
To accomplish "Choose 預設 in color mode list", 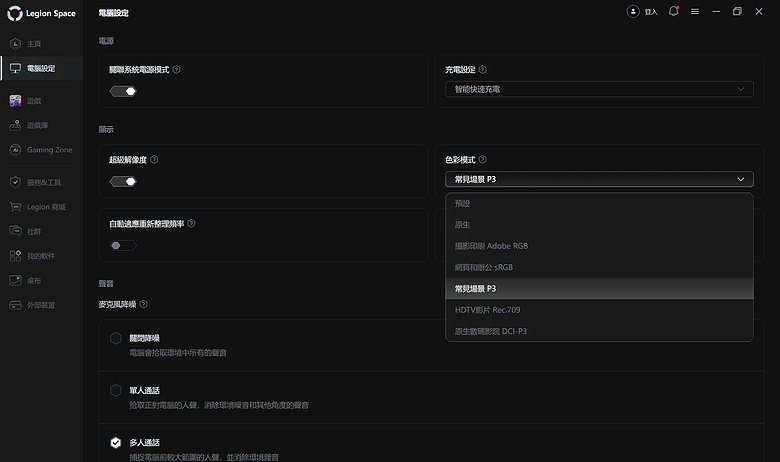I will [x=599, y=203].
